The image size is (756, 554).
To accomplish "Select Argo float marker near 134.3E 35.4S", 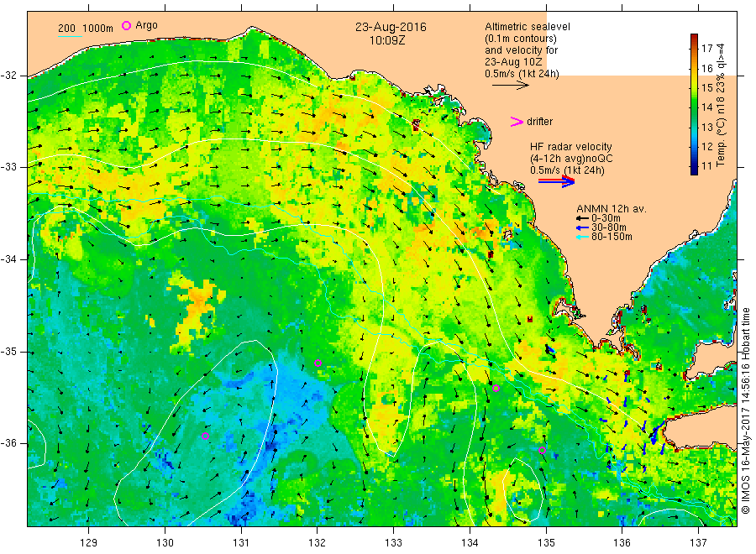I will [x=496, y=389].
